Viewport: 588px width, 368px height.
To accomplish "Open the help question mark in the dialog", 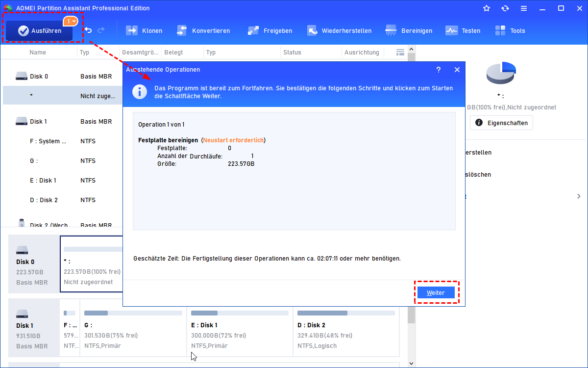I will tap(439, 70).
